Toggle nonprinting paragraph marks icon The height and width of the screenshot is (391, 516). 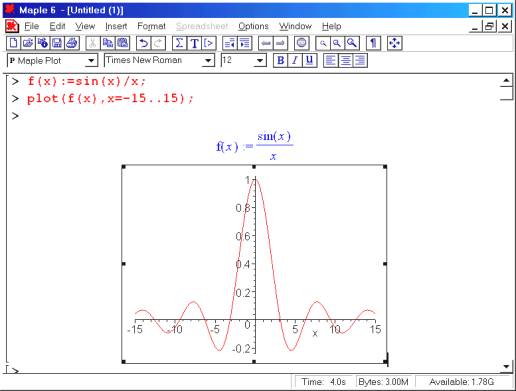click(373, 43)
